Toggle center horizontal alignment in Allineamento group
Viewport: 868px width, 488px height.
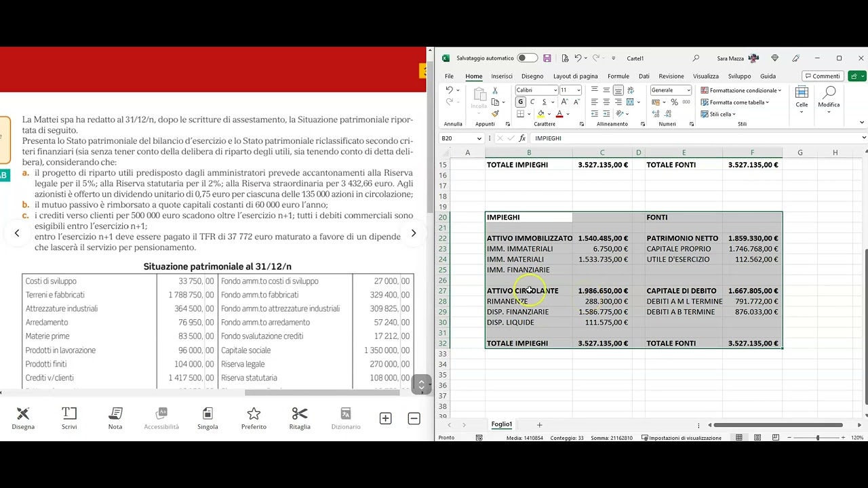click(606, 102)
